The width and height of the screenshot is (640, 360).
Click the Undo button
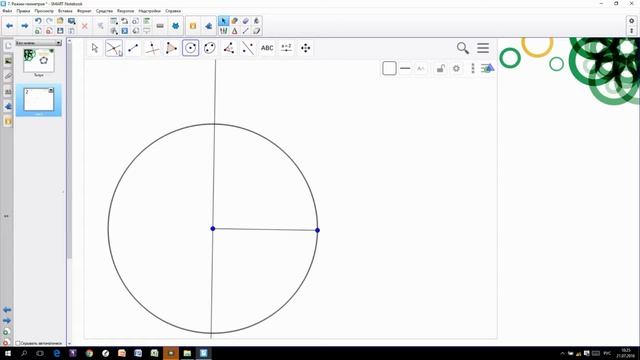coord(38,21)
